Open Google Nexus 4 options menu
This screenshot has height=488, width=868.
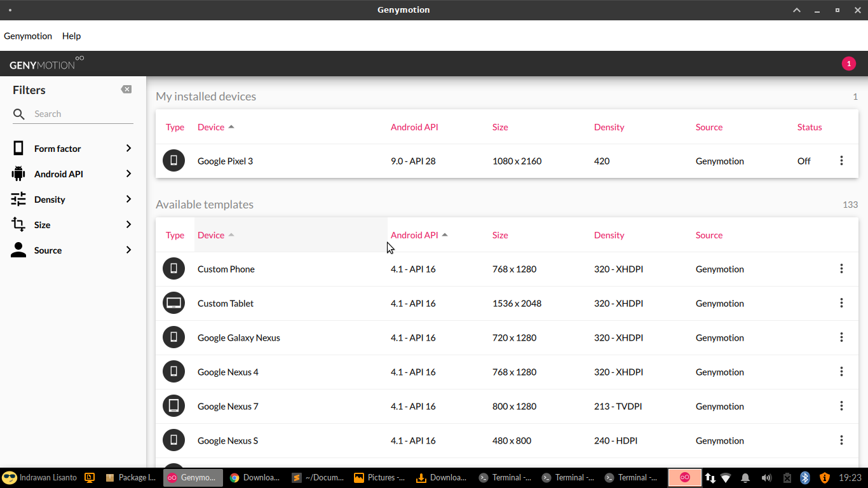pos(841,372)
